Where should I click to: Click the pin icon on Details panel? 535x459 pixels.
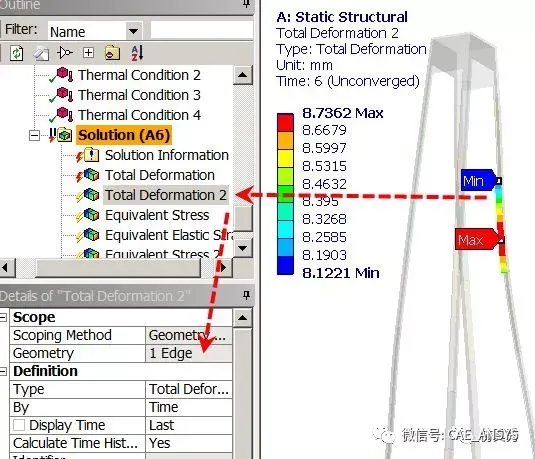click(x=247, y=295)
